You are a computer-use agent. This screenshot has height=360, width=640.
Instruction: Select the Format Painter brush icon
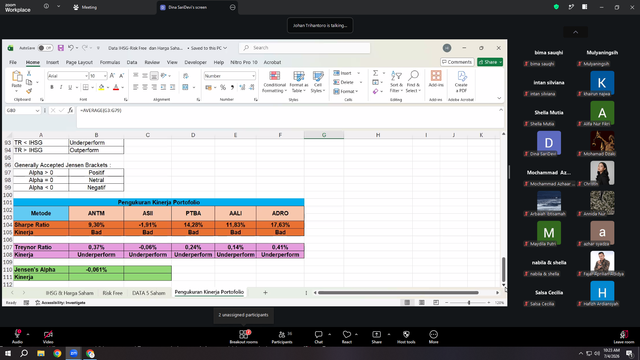pyautogui.click(x=29, y=91)
